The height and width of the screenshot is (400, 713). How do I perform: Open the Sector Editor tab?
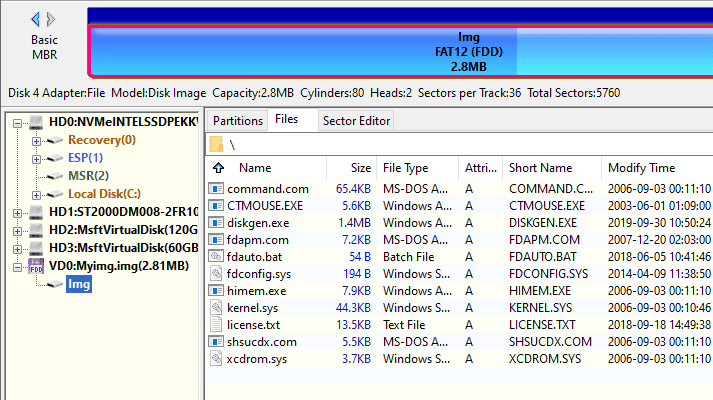tap(356, 121)
